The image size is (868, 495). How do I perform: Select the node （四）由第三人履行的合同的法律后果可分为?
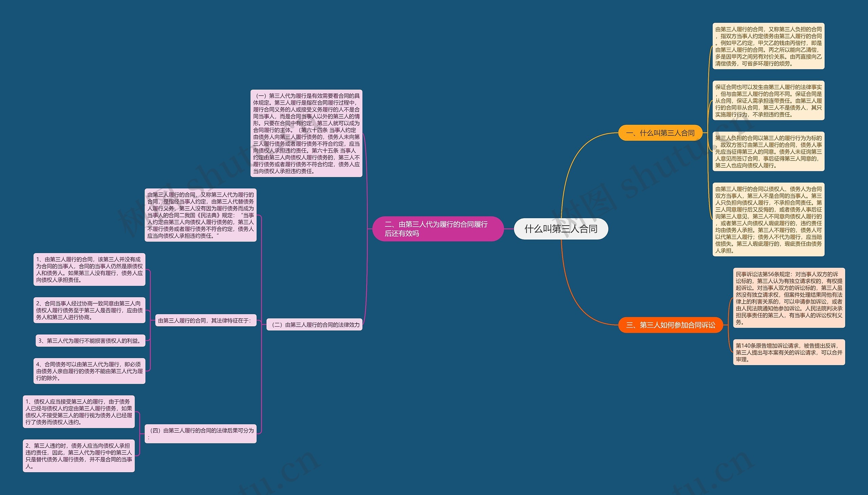201,433
